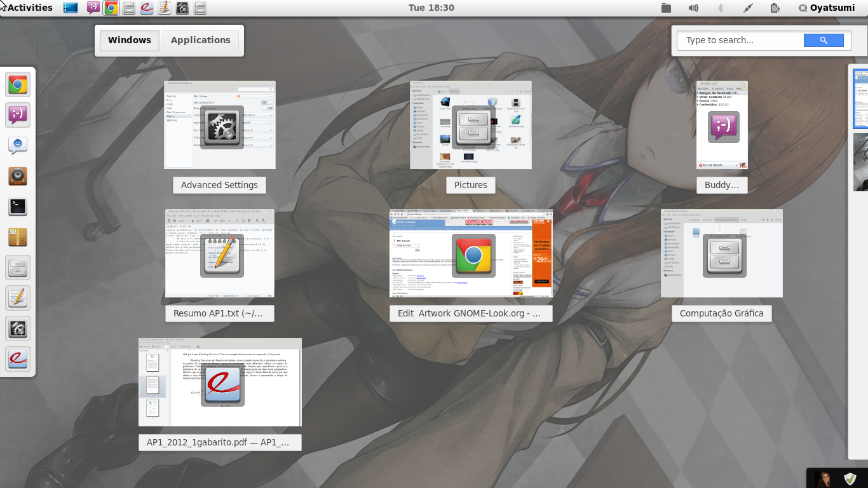Open Advanced Settings gear icon in dash
This screenshot has width=868, height=488.
pos(18,329)
